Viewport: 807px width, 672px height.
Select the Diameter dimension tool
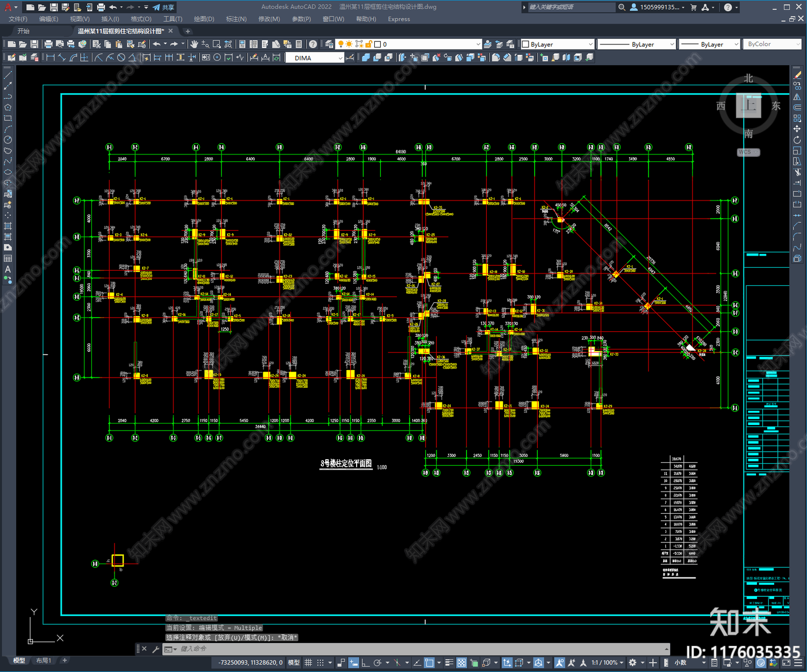tap(121, 58)
